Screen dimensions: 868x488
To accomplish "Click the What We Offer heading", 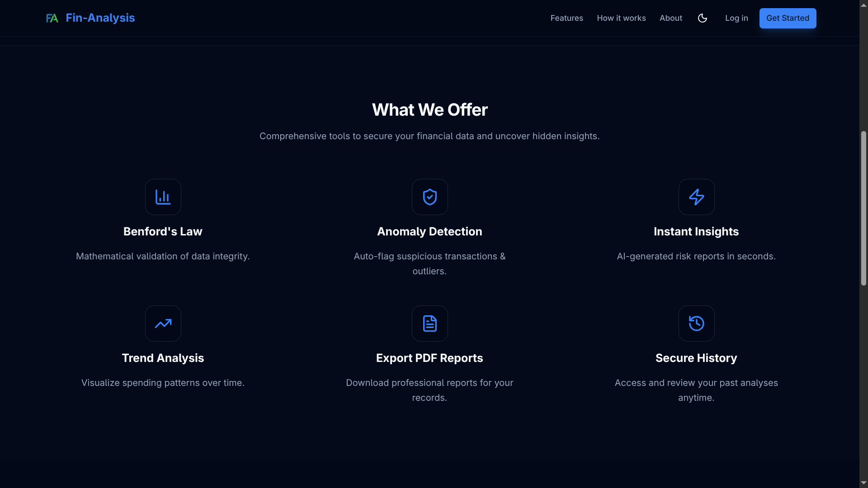I will coord(429,110).
